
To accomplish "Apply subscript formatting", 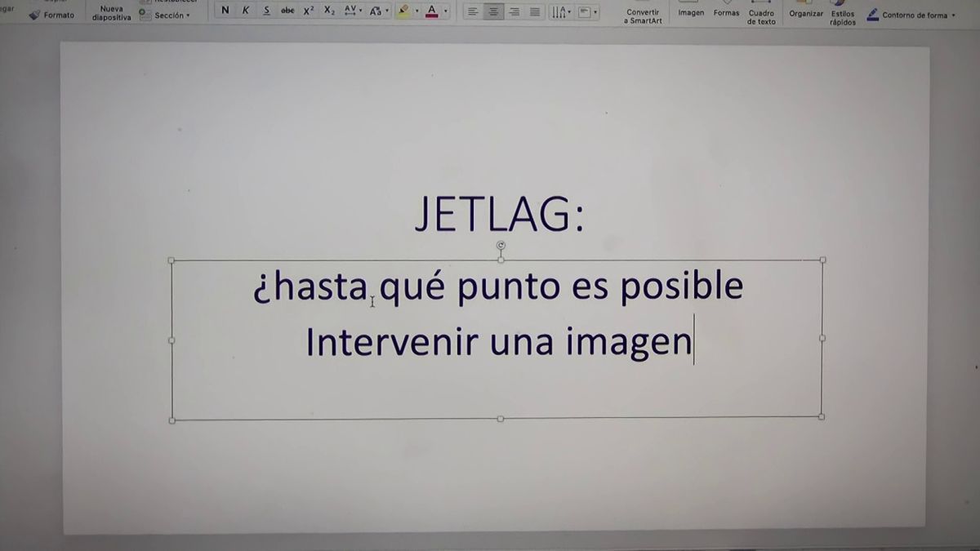I will tap(328, 11).
